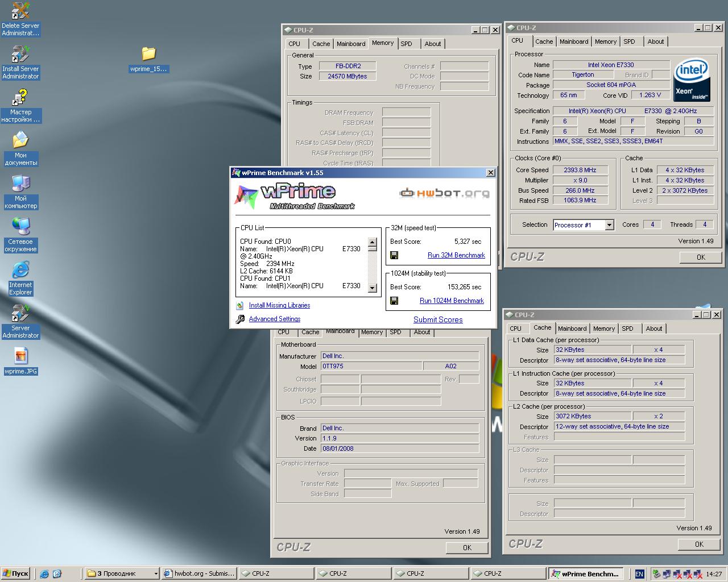Open Мои документы folder icon
Viewport: 728px width, 582px height.
[20, 149]
